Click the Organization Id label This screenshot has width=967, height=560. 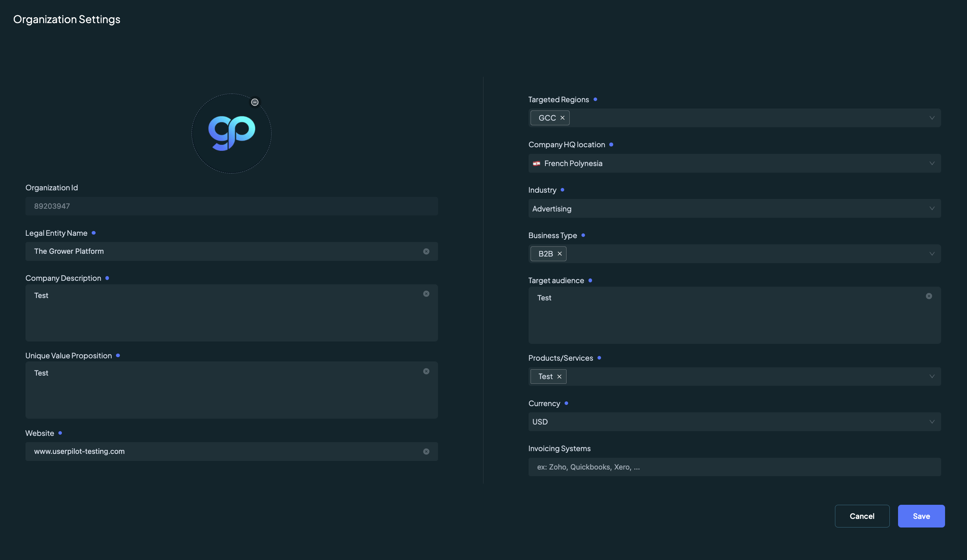pyautogui.click(x=52, y=188)
